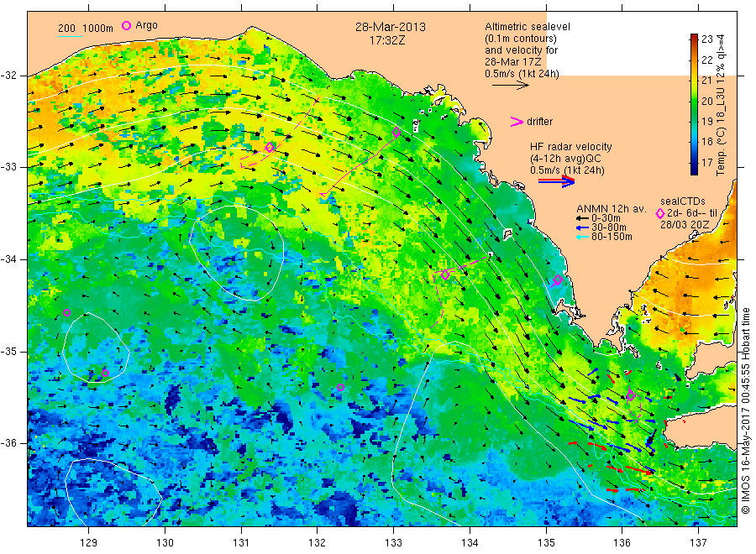Viewport: 756px width, 554px height.
Task: Select the "28-Mar-2013" date title
Action: point(391,27)
